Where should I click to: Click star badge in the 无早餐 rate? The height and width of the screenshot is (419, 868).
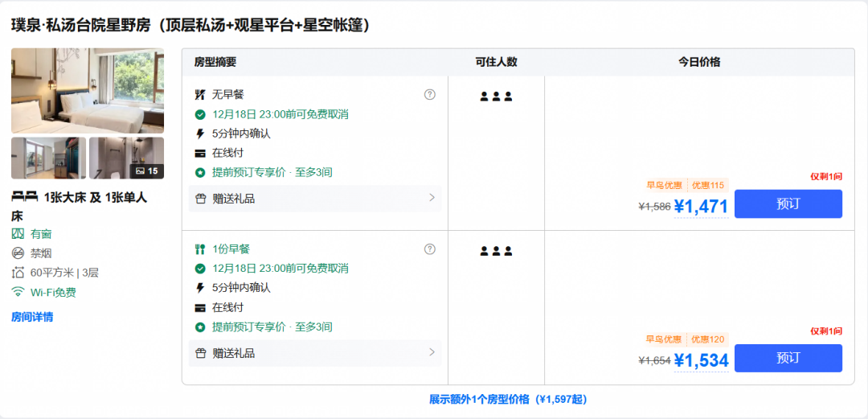[200, 172]
